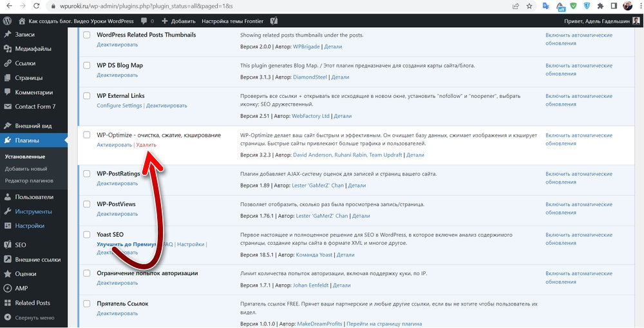Open author link DiamondSteel
The height and width of the screenshot is (328, 644).
pyautogui.click(x=310, y=77)
